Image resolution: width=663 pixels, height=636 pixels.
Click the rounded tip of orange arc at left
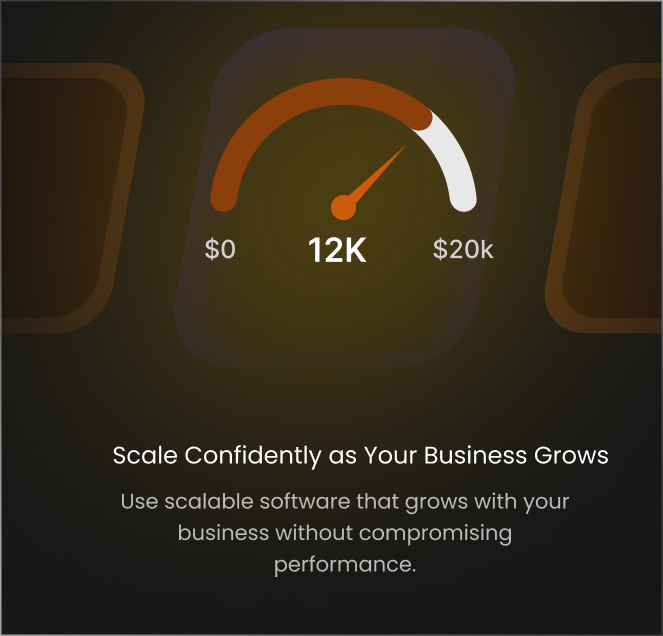pyautogui.click(x=223, y=199)
